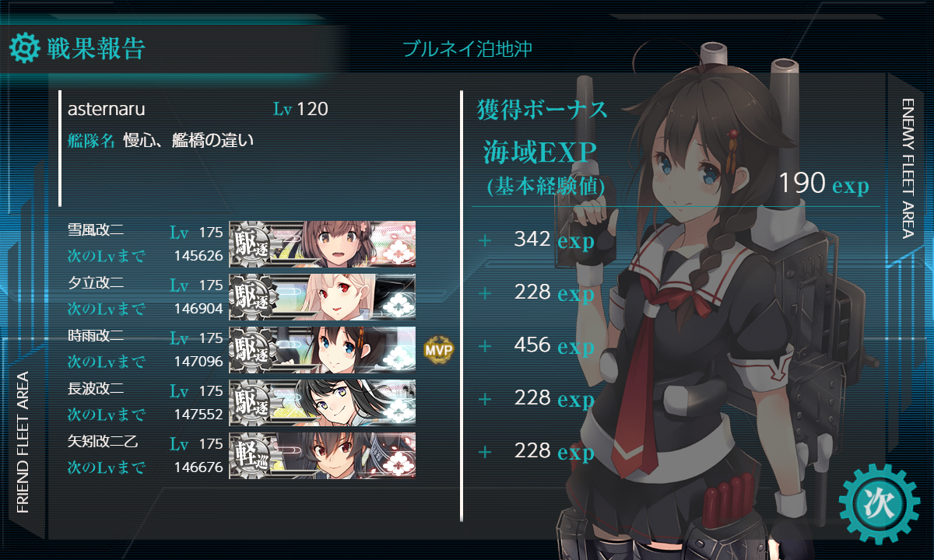The image size is (934, 560).
Task: Click the 456 exp bonus for 時雨改二
Action: (553, 345)
